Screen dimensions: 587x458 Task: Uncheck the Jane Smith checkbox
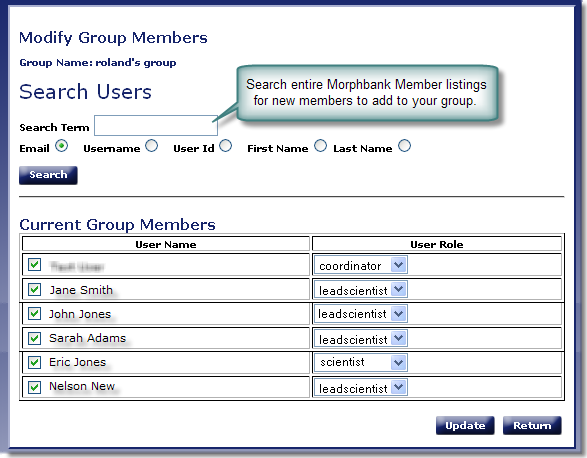(x=34, y=289)
